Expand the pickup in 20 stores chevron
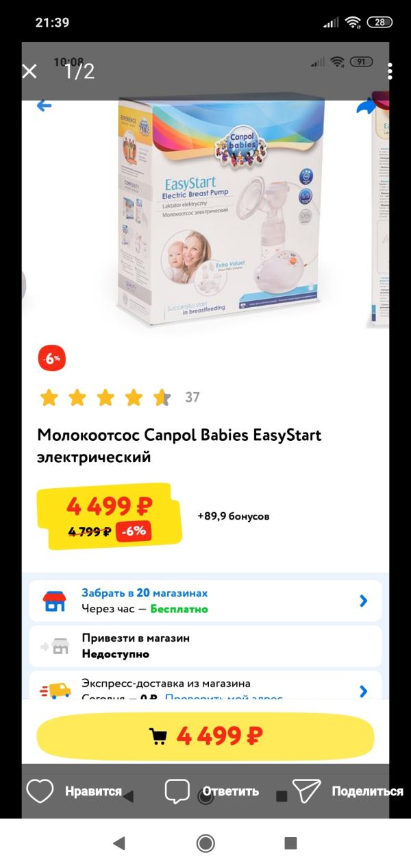This screenshot has width=411, height=868. pos(364,601)
